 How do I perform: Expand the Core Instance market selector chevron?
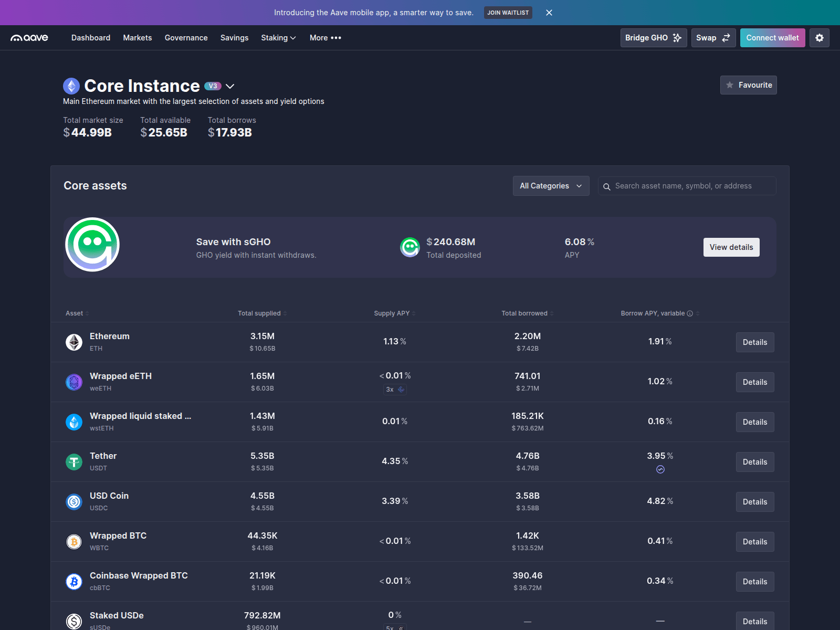coord(230,86)
